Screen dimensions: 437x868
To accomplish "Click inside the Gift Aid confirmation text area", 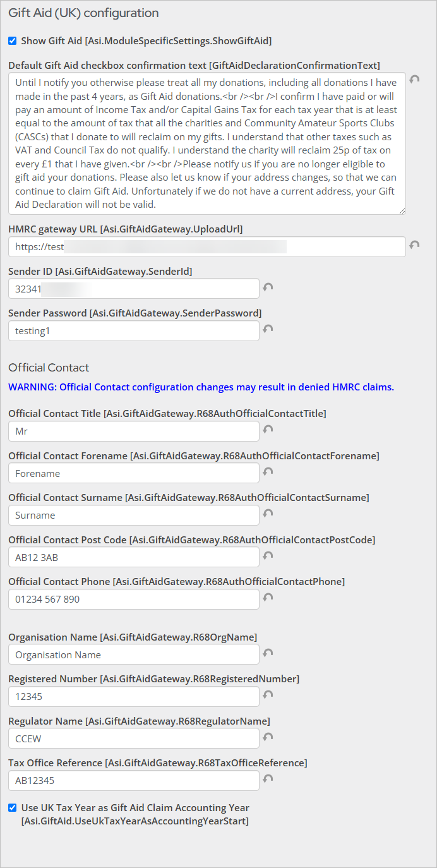I will point(207,143).
